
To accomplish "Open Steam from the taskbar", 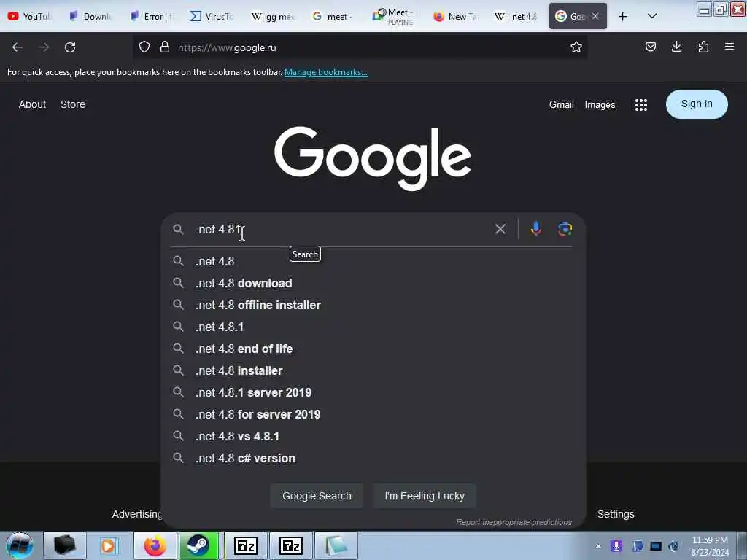I will point(198,545).
